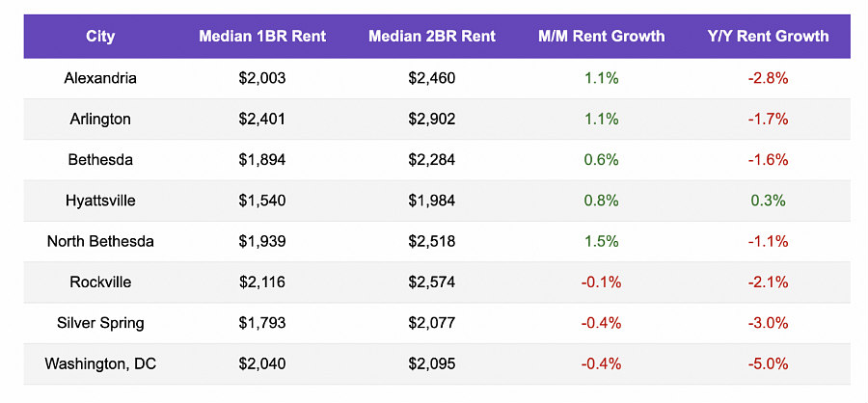This screenshot has width=868, height=403.
Task: Click Washington, DC's -5.0% yearly growth
Action: [x=768, y=363]
